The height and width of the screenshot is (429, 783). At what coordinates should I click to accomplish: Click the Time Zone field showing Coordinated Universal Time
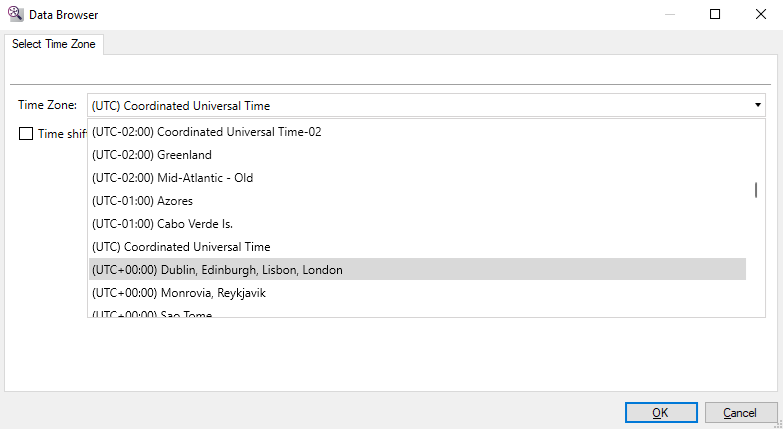(426, 105)
